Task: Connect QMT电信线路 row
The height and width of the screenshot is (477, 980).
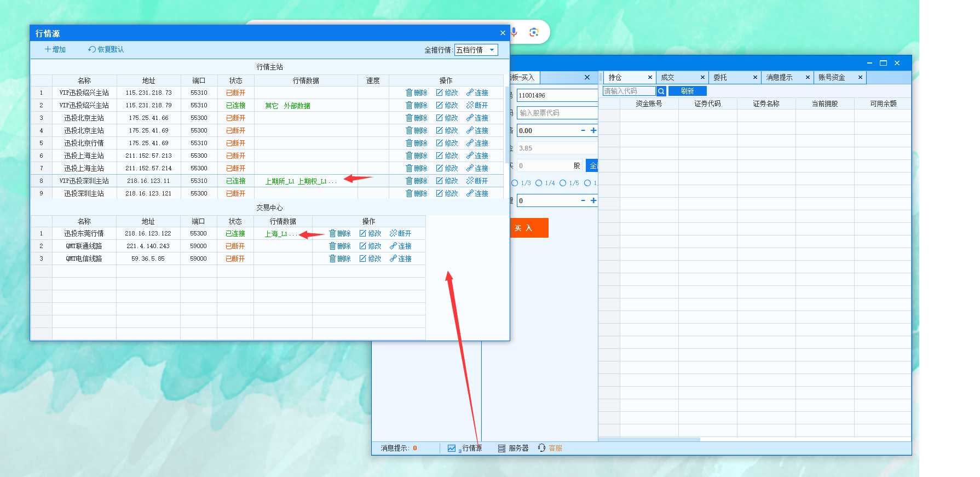Action: [401, 258]
